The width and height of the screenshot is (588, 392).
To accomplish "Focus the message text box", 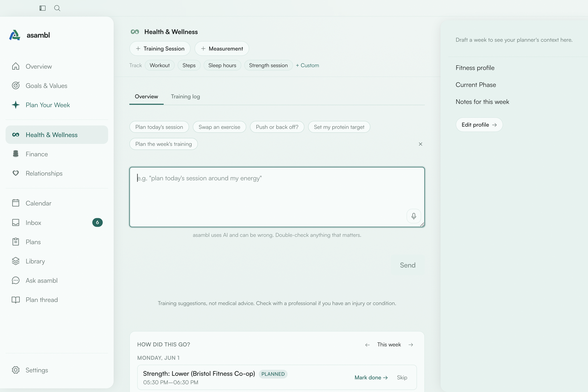I will pyautogui.click(x=277, y=197).
